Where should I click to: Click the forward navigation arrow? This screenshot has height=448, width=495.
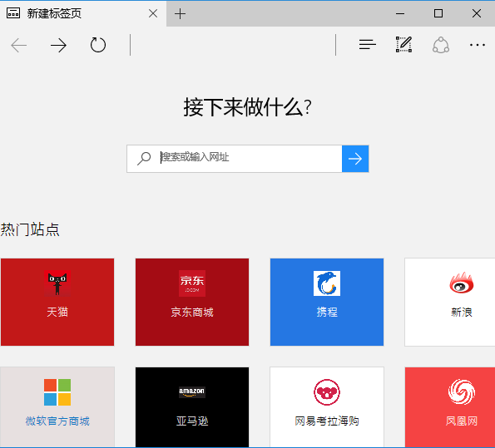pos(58,46)
